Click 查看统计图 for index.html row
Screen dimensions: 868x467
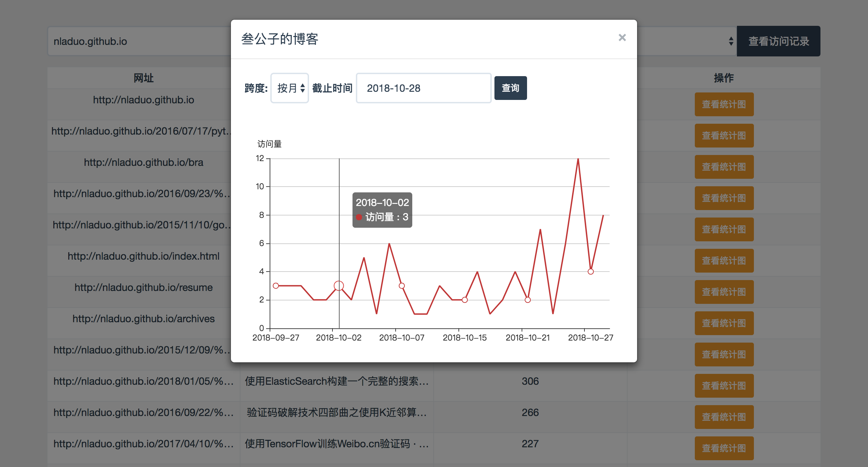click(x=724, y=261)
